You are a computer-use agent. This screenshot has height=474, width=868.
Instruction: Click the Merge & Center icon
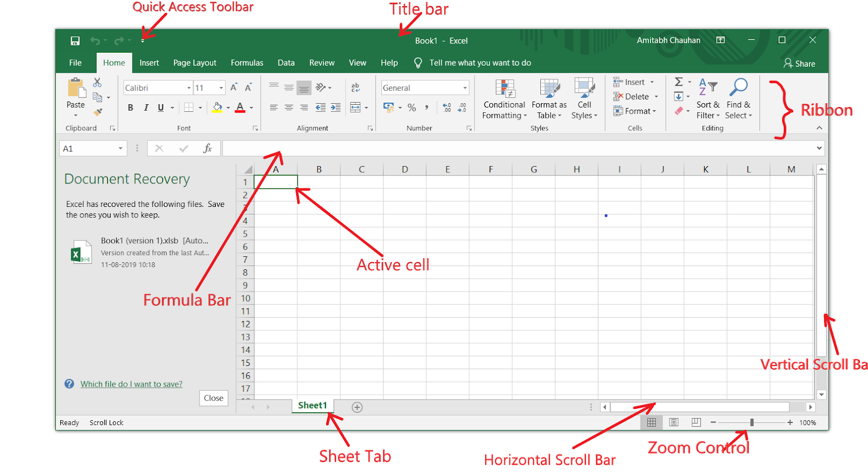pos(355,108)
